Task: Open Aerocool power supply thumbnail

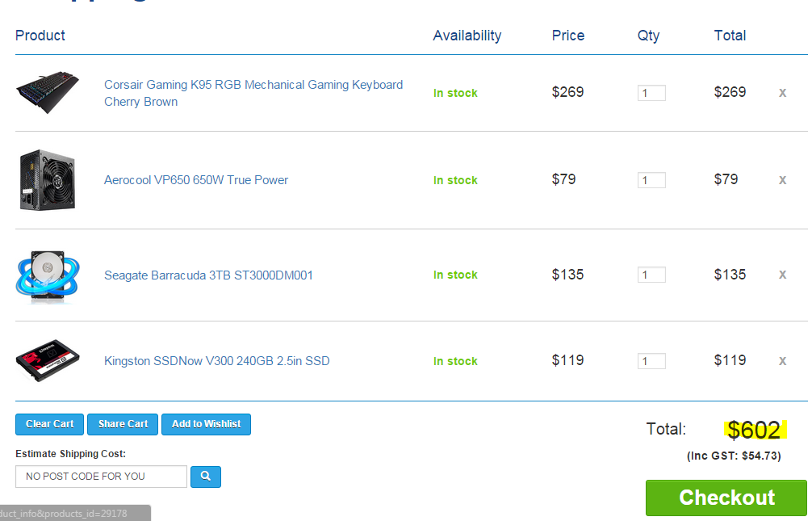Action: [48, 180]
